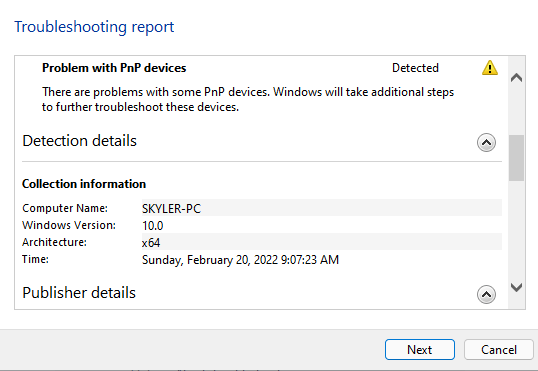The height and width of the screenshot is (371, 538).
Task: Click the Next button
Action: pos(420,349)
